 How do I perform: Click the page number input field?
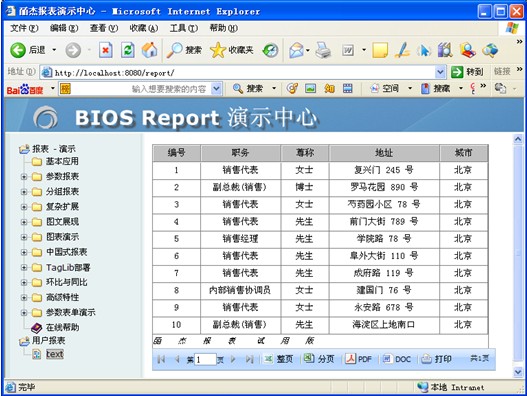205,359
